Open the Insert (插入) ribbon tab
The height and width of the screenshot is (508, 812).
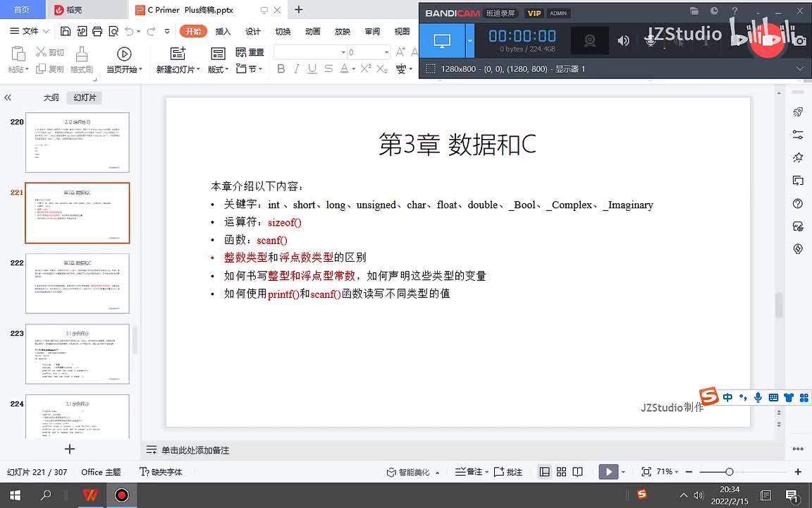pos(223,31)
